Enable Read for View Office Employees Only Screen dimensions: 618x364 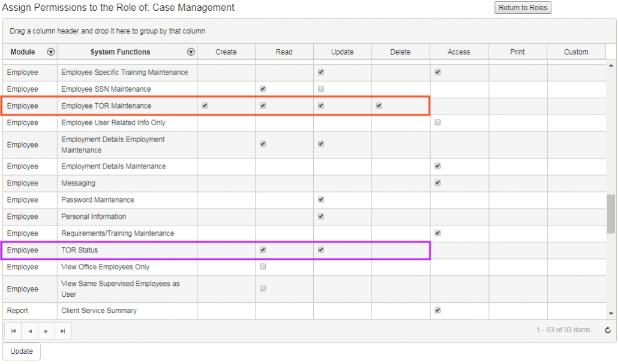coord(263,267)
